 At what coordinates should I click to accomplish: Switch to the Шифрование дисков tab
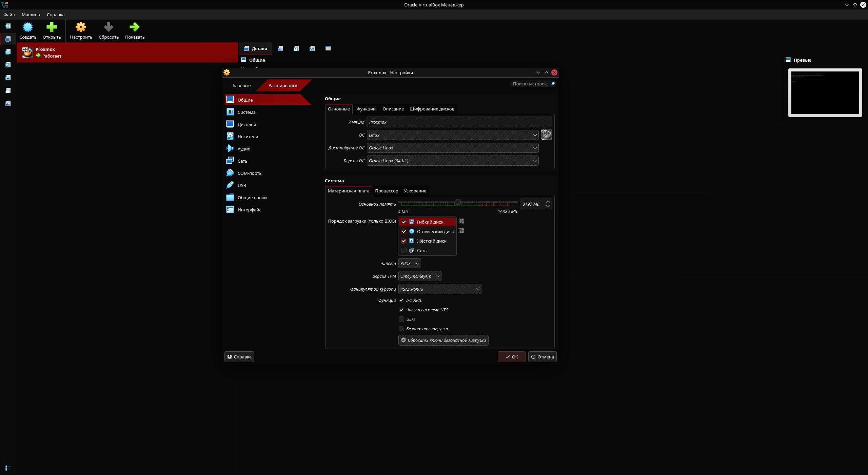pos(432,109)
